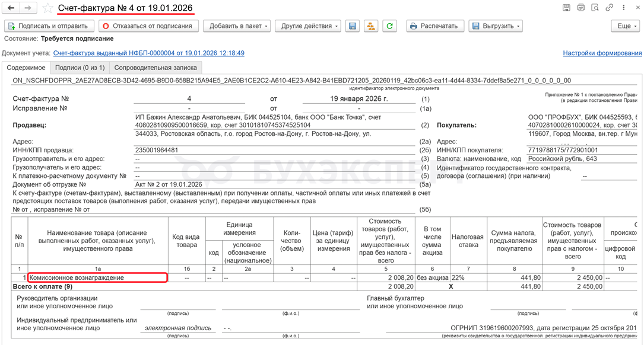The image size is (644, 345).
Task: Click Акт № 2 от 19.01.2026 text
Action: pyautogui.click(x=169, y=184)
